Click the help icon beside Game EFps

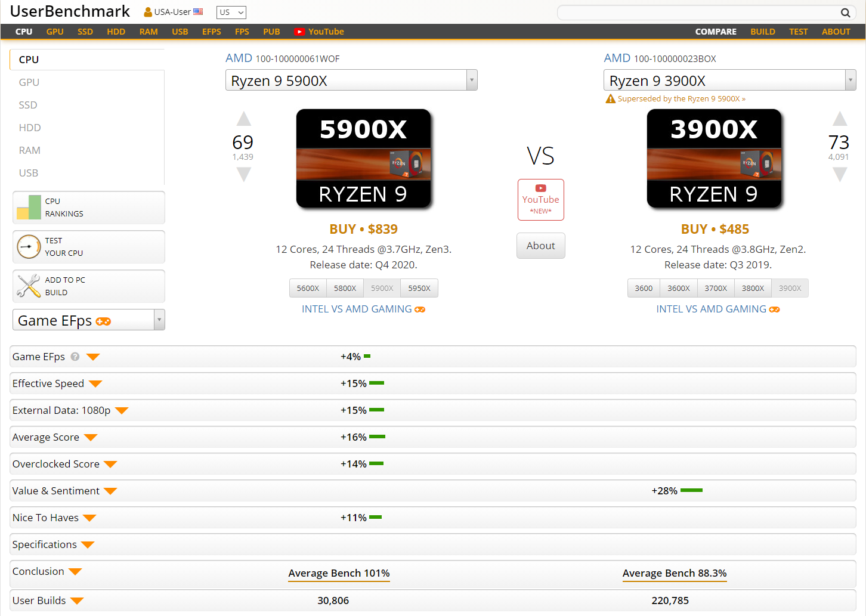coord(75,357)
